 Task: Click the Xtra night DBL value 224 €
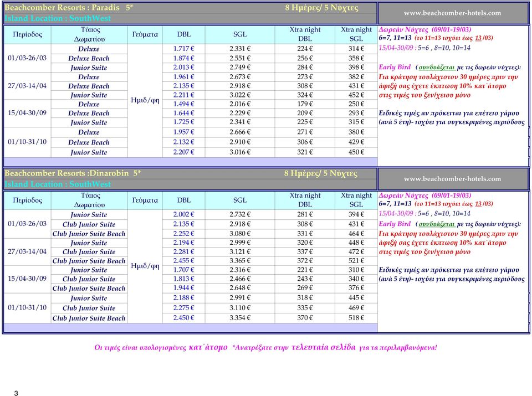[305, 49]
